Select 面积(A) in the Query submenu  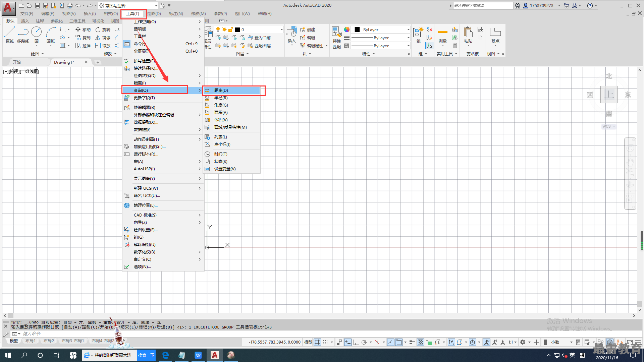click(231, 112)
